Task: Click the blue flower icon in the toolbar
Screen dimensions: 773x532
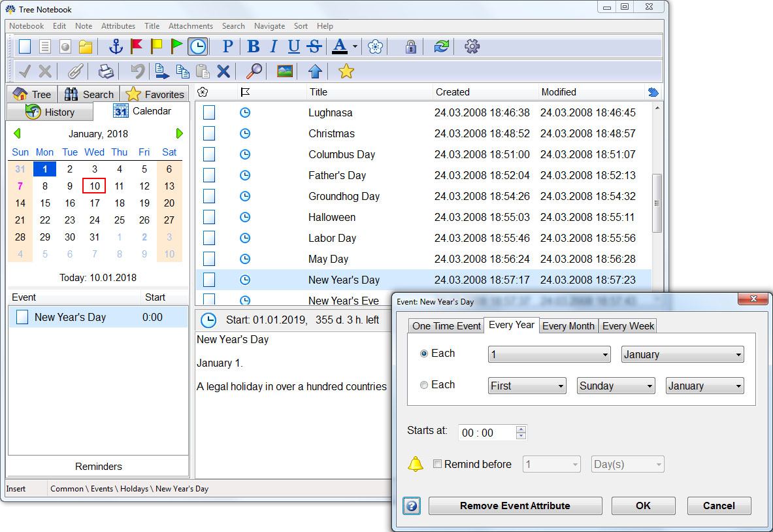Action: point(375,46)
